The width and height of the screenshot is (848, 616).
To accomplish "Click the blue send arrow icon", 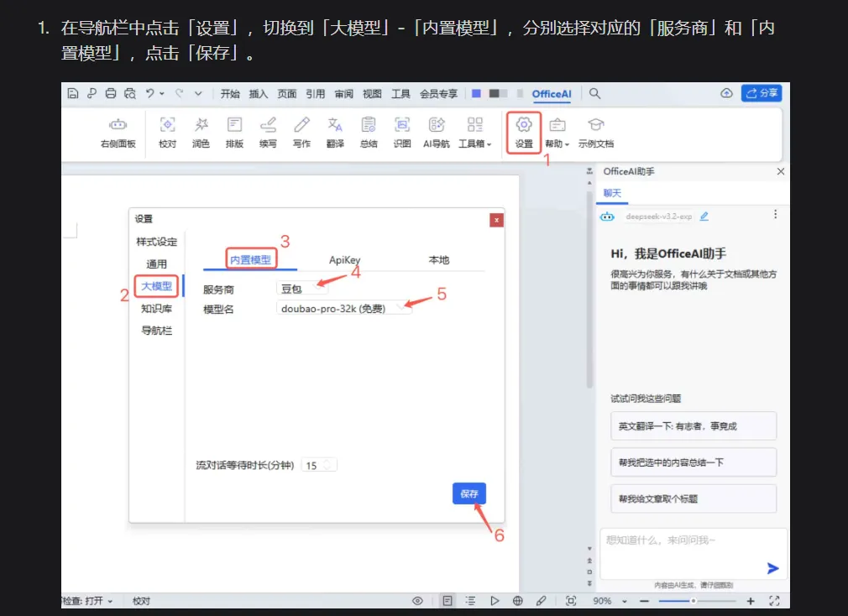I will [x=772, y=568].
